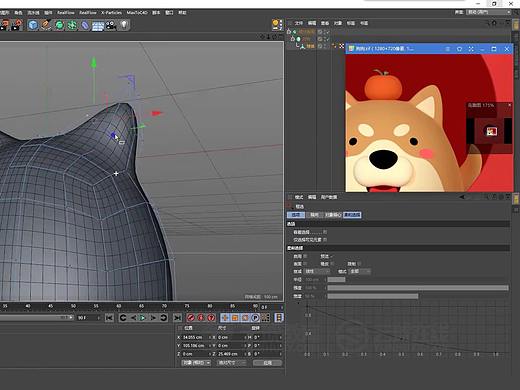
Task: Add a camera object
Action: coord(111,25)
